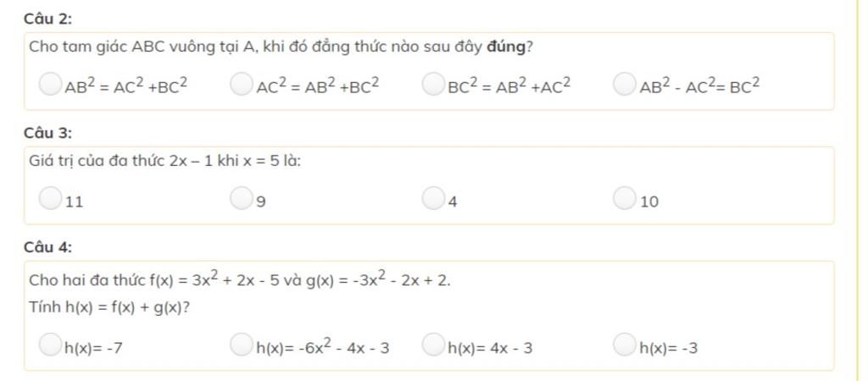
Task: Select h(x)= -6x² - 4x - 3 option
Action: click(x=241, y=344)
